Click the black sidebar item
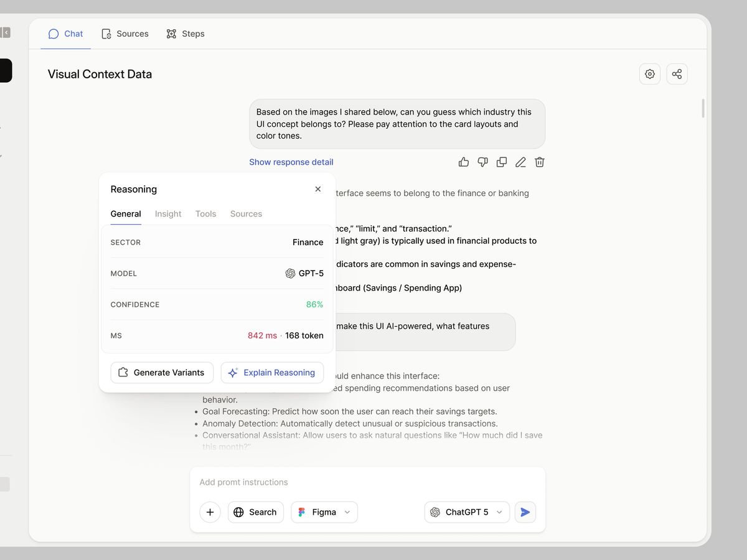Screen dimensions: 747x560 pos(6,70)
